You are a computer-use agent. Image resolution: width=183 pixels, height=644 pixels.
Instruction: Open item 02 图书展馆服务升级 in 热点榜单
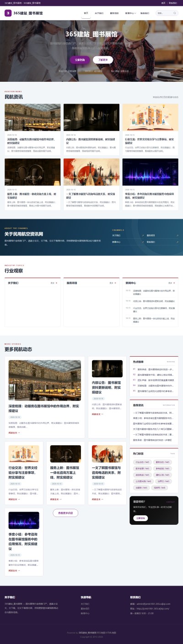(153, 374)
